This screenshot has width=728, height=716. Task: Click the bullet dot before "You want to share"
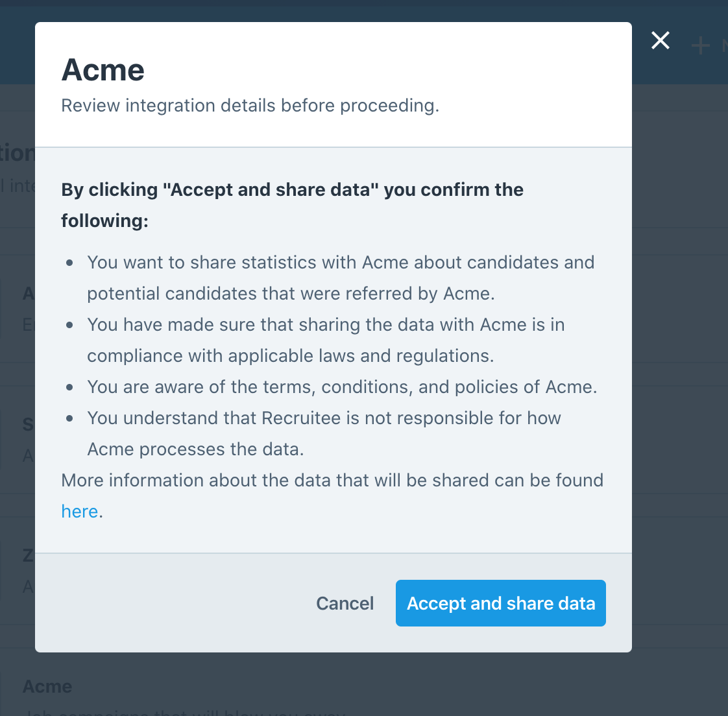tap(70, 263)
